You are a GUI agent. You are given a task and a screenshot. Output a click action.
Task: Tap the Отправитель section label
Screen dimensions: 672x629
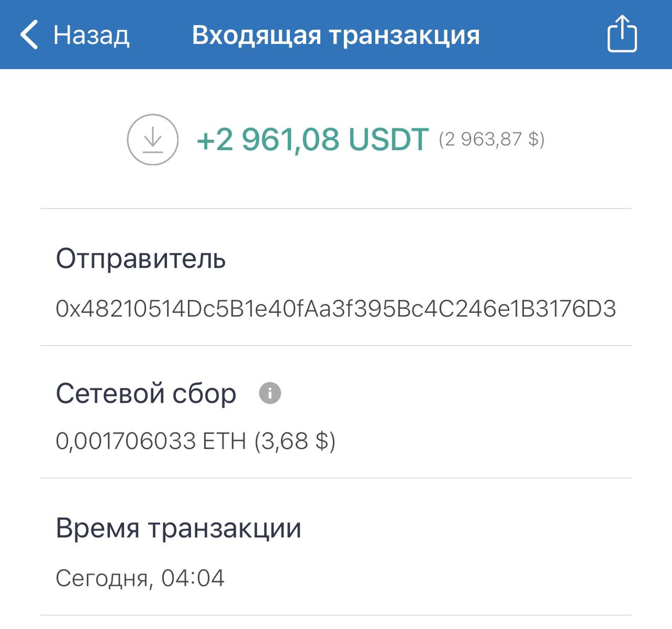click(141, 259)
